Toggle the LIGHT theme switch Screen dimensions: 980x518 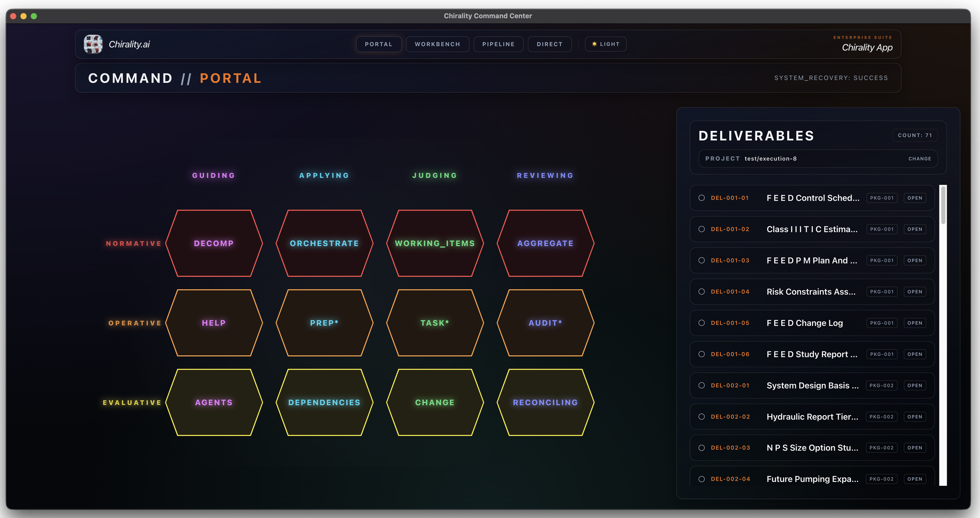coord(605,44)
